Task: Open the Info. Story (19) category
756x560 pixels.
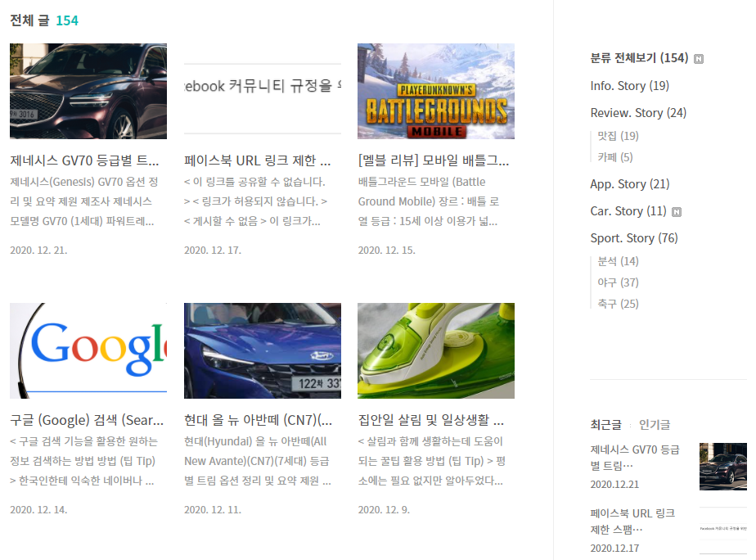Action: coord(629,86)
